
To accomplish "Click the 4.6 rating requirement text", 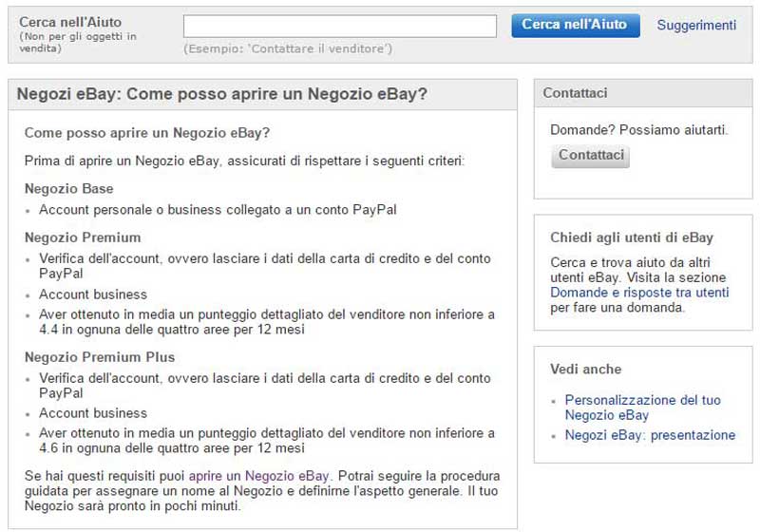I will pyautogui.click(x=267, y=441).
